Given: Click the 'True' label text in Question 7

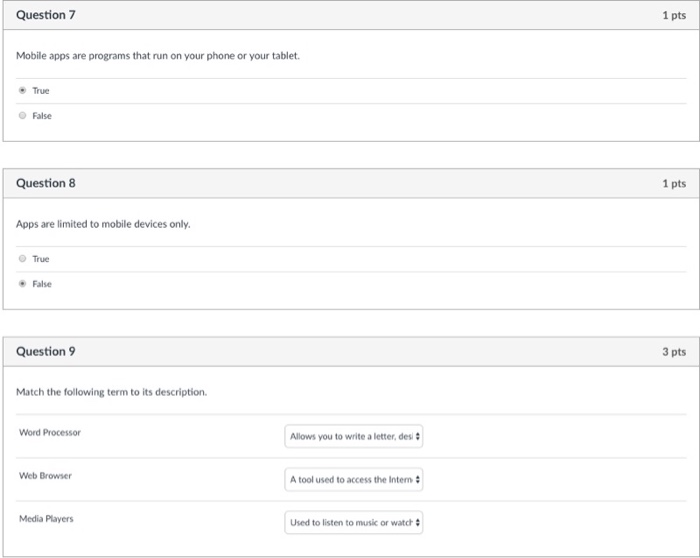Looking at the screenshot, I should 41,91.
